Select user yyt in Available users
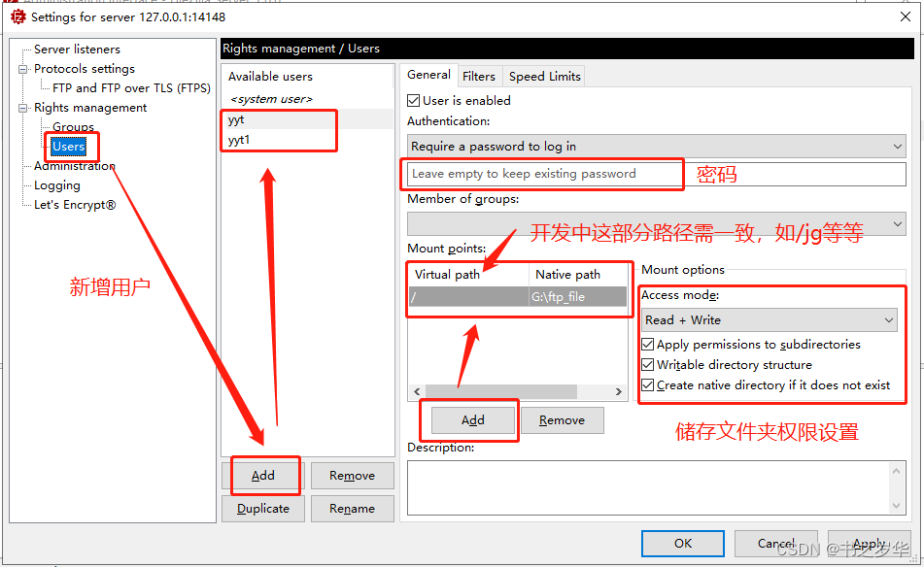Image resolution: width=924 pixels, height=567 pixels. click(x=308, y=119)
